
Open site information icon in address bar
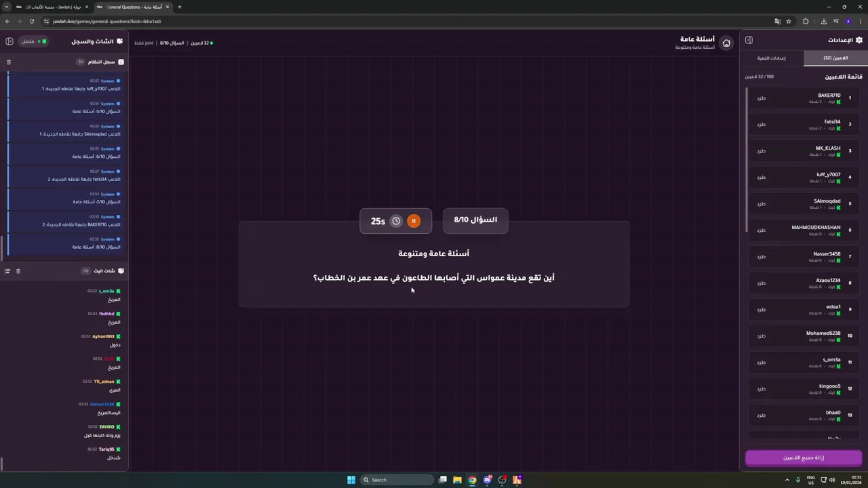click(46, 21)
